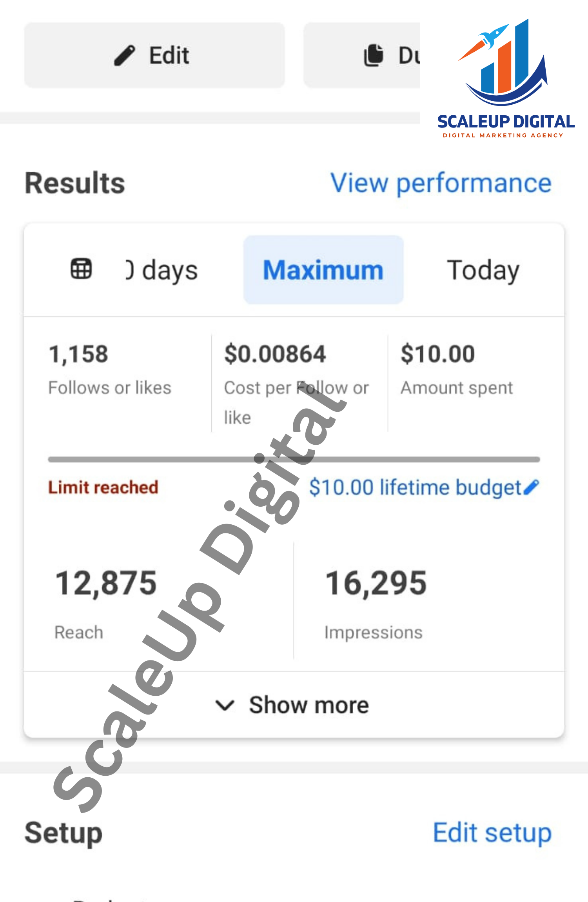Expand the Show more chevron
This screenshot has width=588, height=902.
(x=225, y=705)
